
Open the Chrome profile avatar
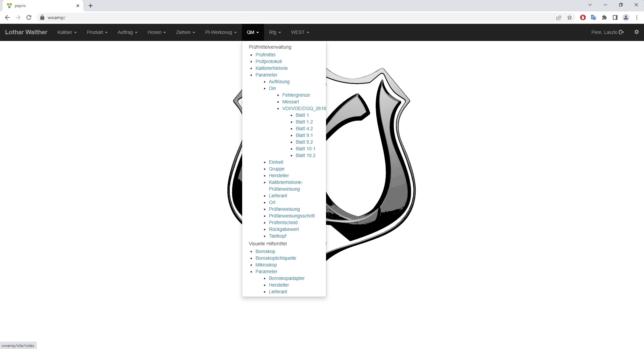click(x=626, y=17)
